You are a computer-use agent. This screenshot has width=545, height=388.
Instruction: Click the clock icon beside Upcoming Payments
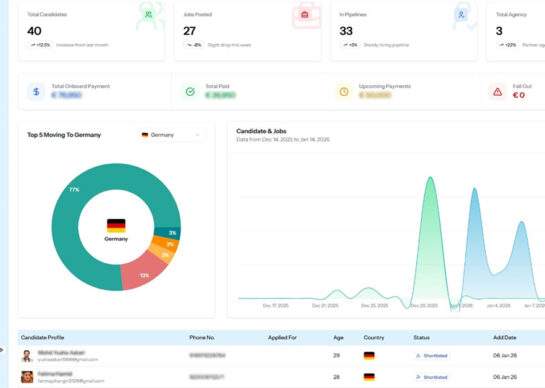tap(344, 92)
